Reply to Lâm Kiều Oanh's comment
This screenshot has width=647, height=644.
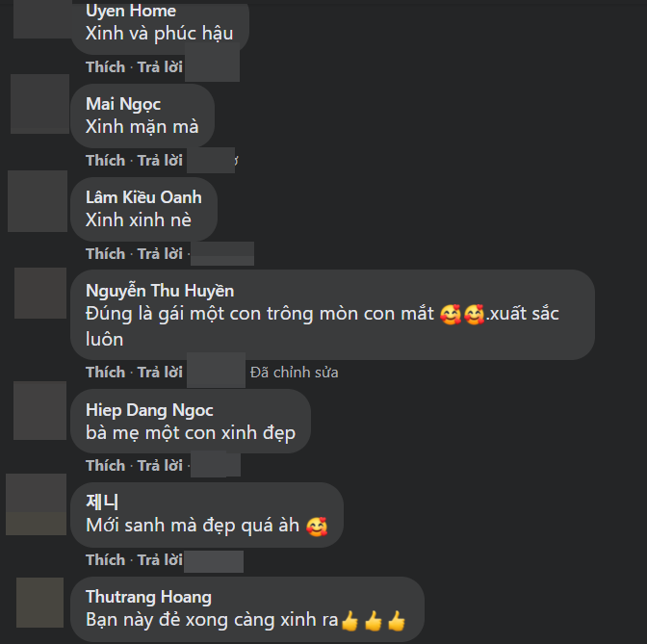[x=160, y=253]
